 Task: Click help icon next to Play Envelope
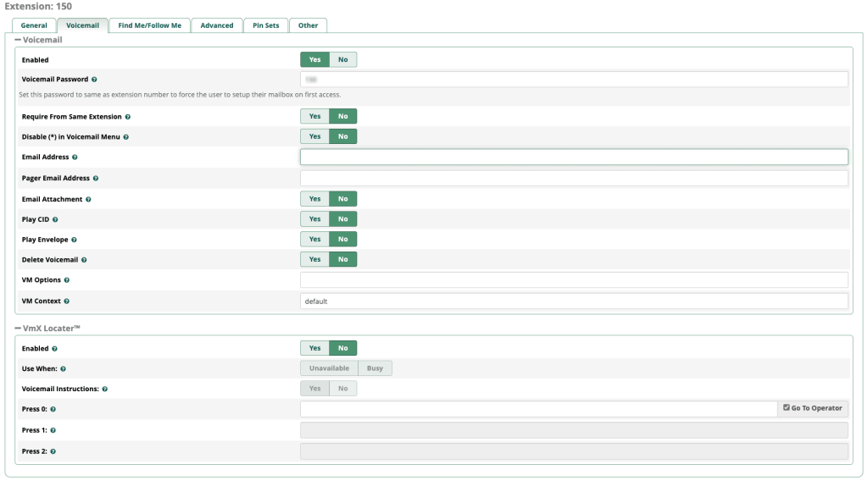coord(76,240)
